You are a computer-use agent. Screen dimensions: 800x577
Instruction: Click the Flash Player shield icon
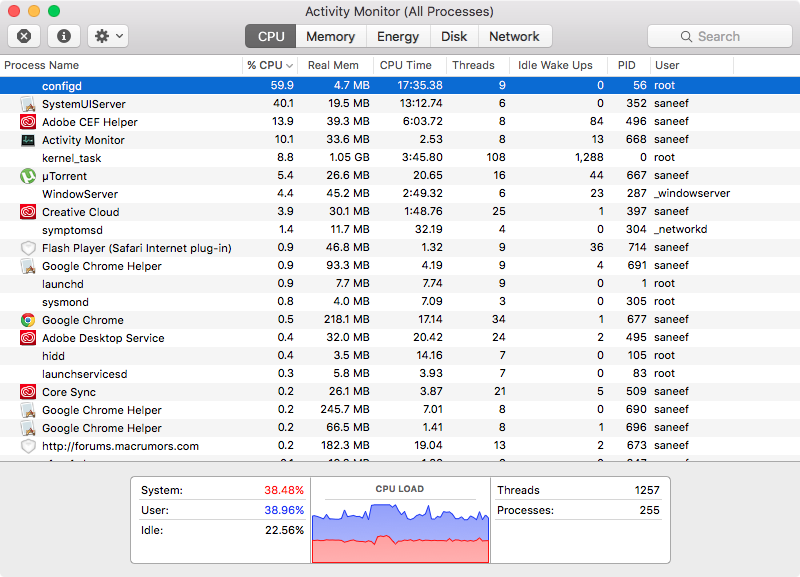tap(28, 248)
